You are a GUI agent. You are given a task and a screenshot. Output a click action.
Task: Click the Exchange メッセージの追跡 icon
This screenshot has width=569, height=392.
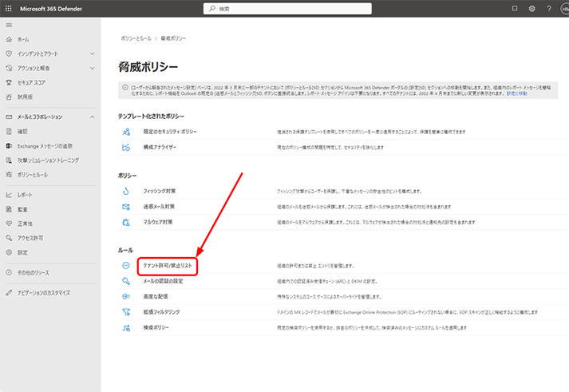click(x=9, y=146)
